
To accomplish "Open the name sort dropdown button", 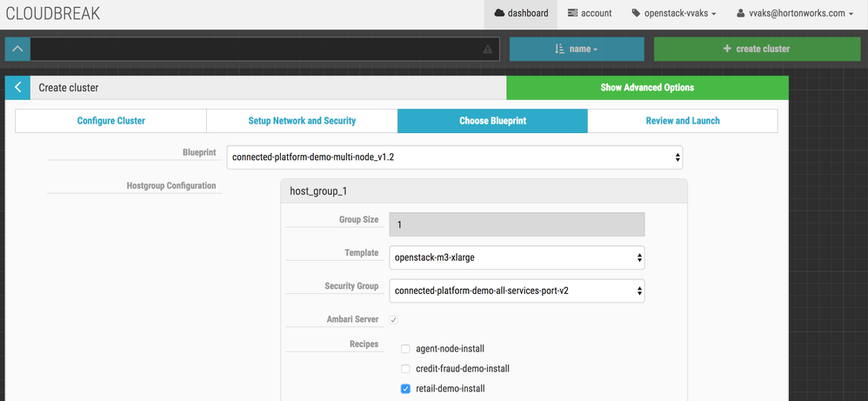I will 576,49.
